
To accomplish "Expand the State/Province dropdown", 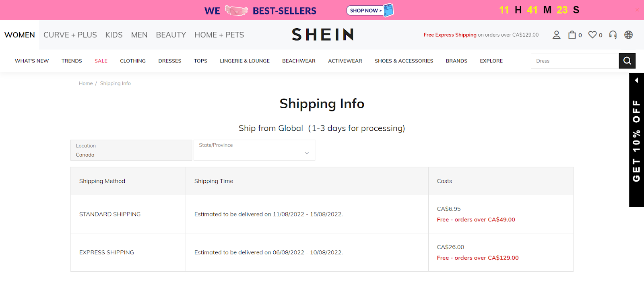I will tap(254, 150).
